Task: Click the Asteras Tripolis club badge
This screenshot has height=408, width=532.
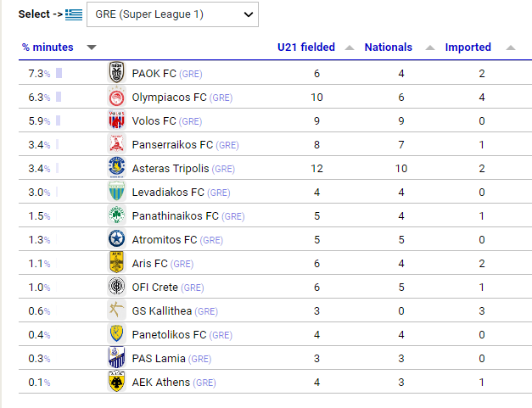Action: click(116, 168)
